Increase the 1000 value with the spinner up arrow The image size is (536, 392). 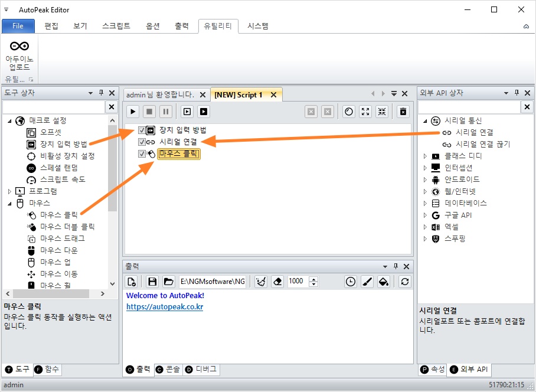point(313,279)
